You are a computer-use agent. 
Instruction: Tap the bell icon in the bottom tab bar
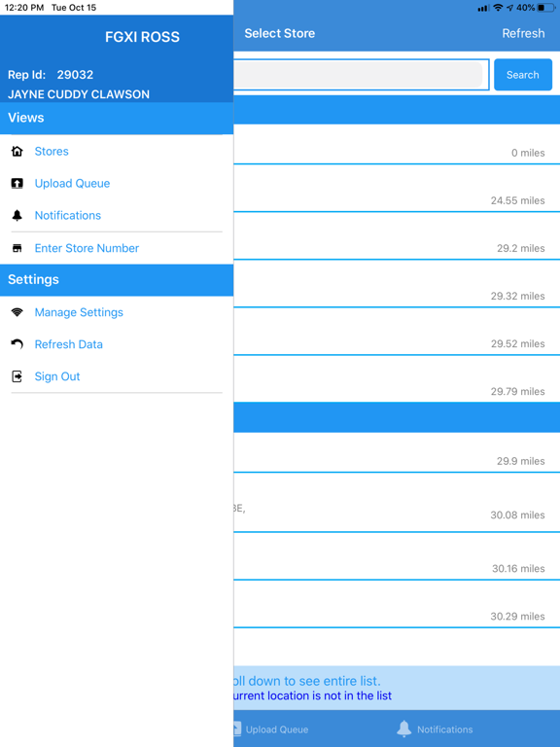pos(403,729)
